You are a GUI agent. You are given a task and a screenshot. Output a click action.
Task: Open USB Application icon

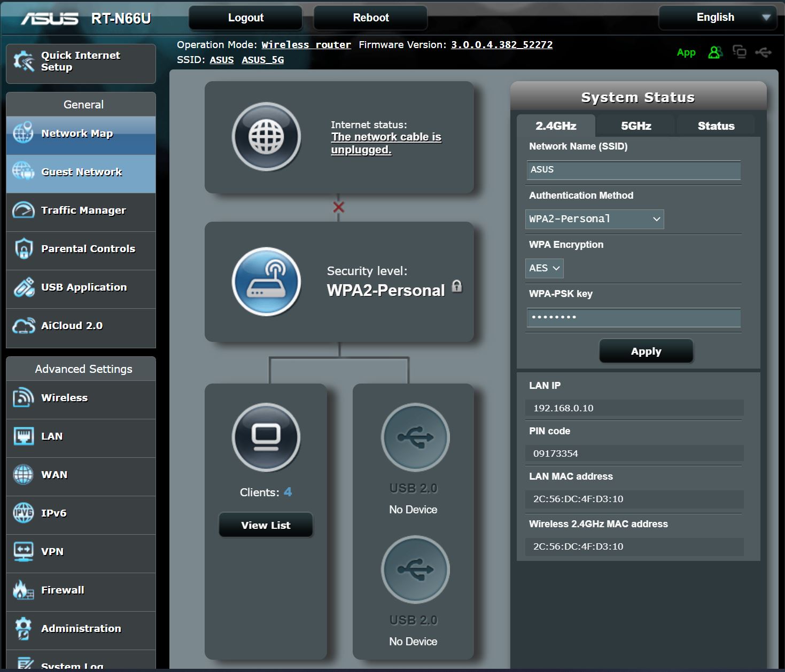(x=24, y=287)
